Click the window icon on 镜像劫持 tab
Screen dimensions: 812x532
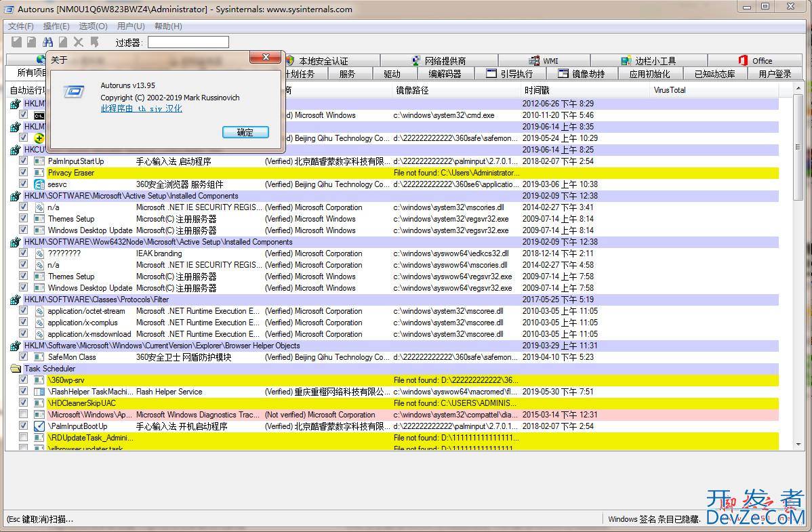tap(563, 74)
